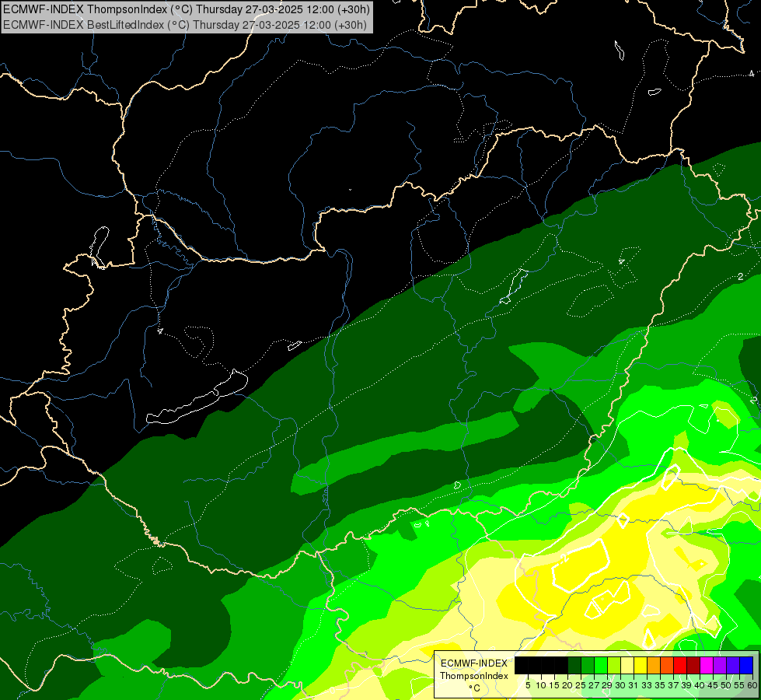This screenshot has width=761, height=700.
Task: Click the magenta 40–45 legend swatch
Action: [707, 665]
